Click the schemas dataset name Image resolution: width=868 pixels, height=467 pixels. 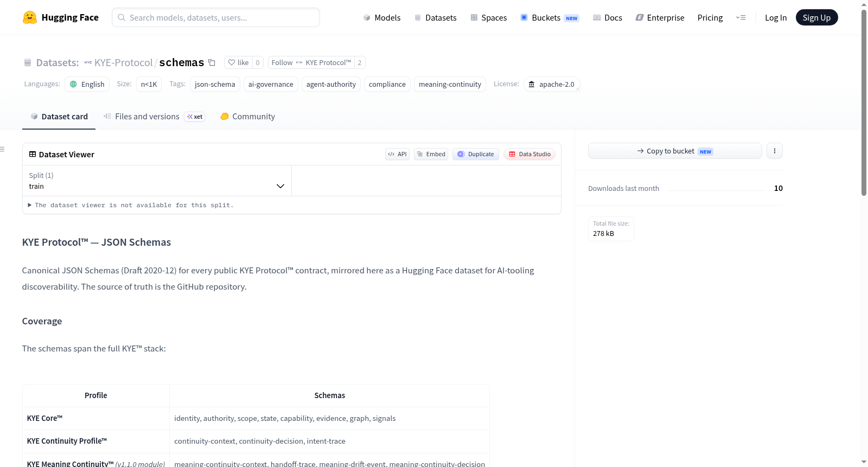181,62
